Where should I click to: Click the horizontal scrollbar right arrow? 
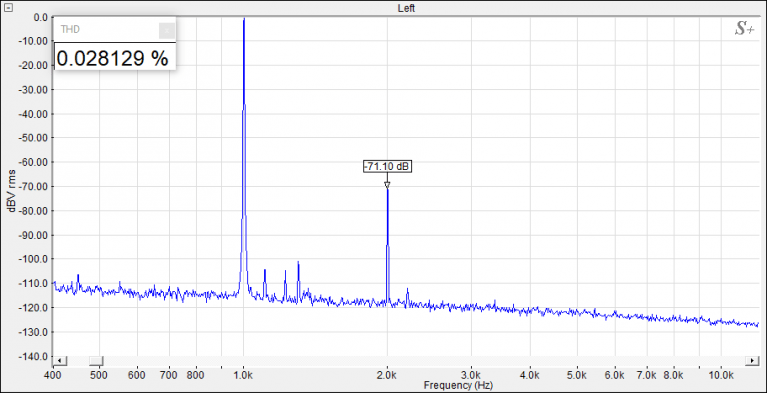752,361
